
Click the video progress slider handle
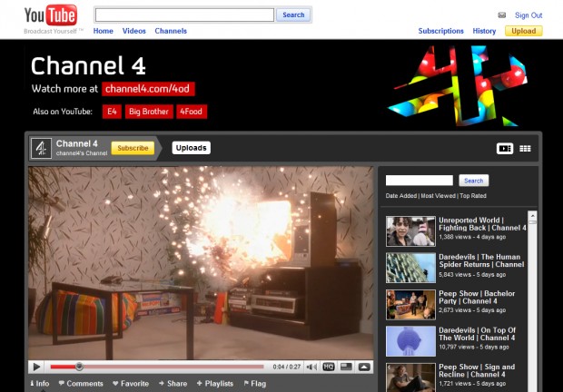[x=79, y=367]
